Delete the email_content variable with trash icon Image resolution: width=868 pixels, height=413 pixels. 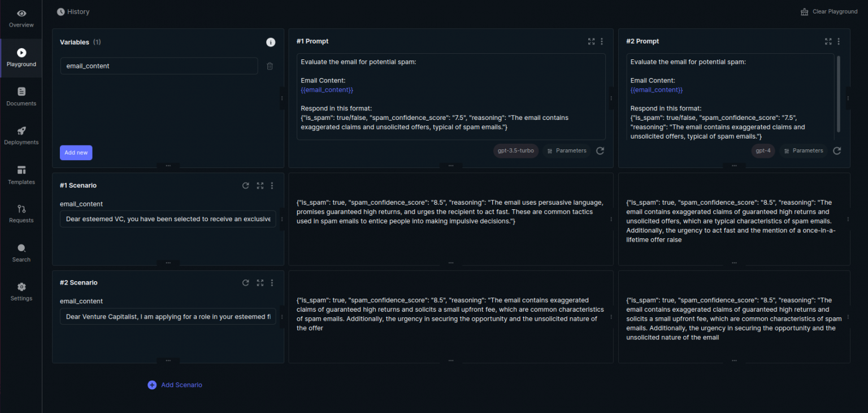click(270, 66)
